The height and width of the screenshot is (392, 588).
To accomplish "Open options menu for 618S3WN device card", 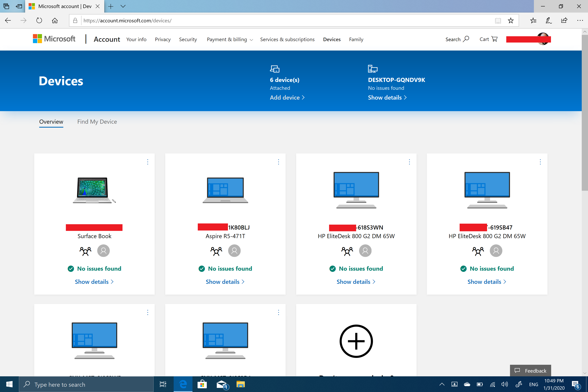I will (409, 162).
